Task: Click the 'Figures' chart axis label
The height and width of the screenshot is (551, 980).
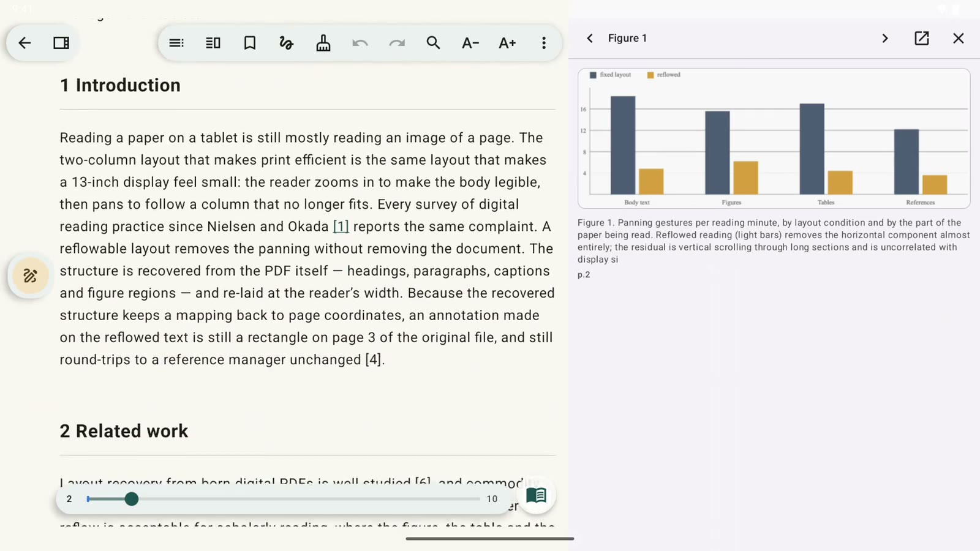Action: (x=731, y=202)
